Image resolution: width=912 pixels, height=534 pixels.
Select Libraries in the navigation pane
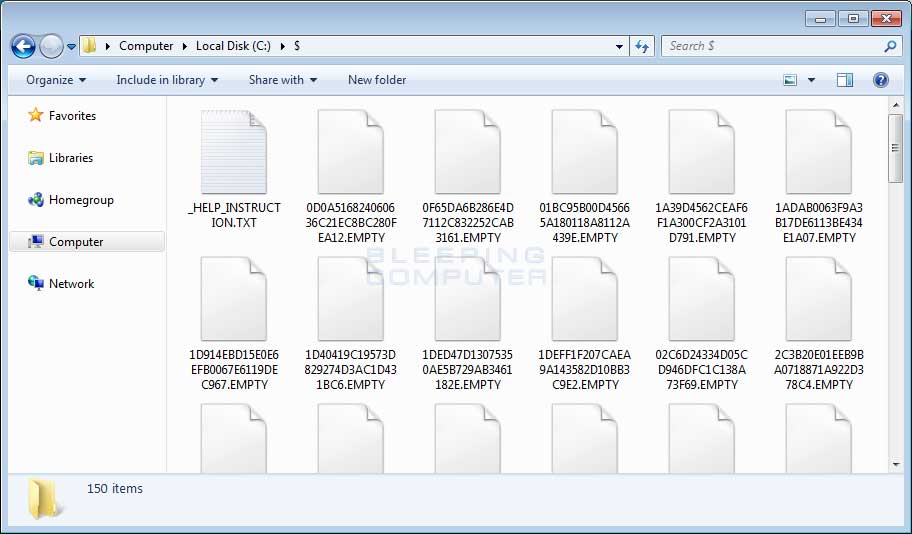[71, 158]
